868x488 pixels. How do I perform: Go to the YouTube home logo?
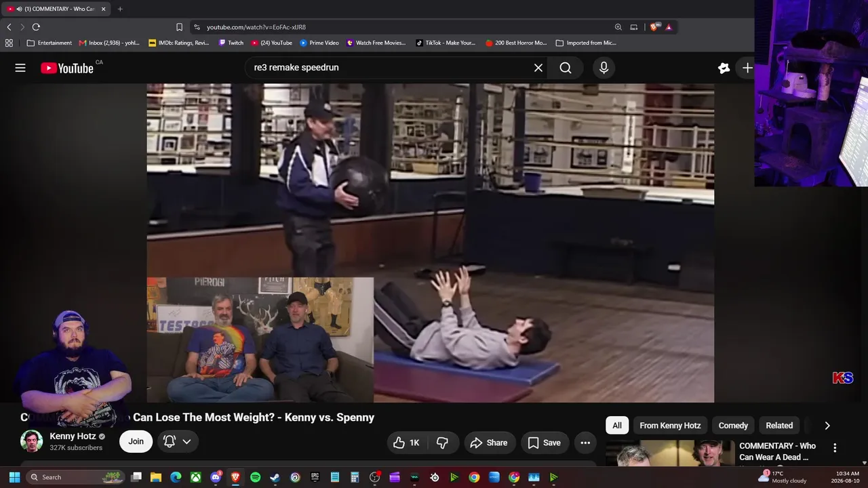tap(67, 68)
